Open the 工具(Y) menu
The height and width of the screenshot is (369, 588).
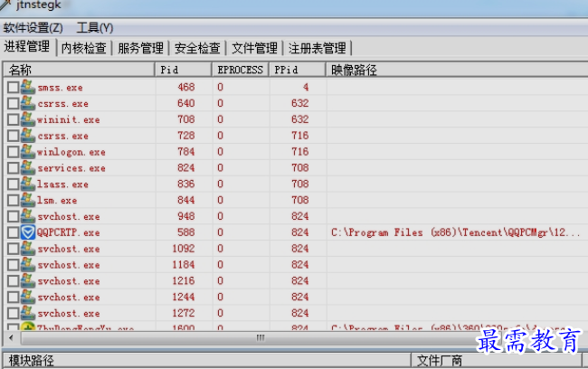pyautogui.click(x=94, y=28)
